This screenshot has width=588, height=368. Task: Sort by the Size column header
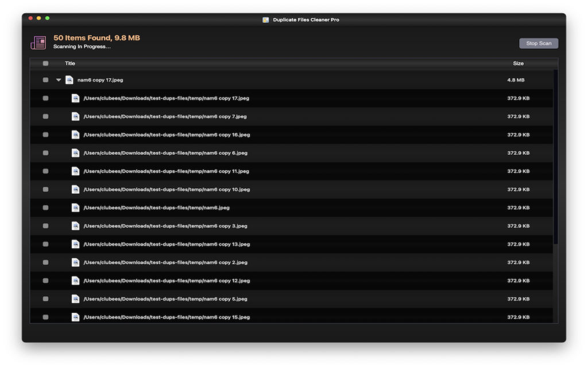[x=519, y=63]
